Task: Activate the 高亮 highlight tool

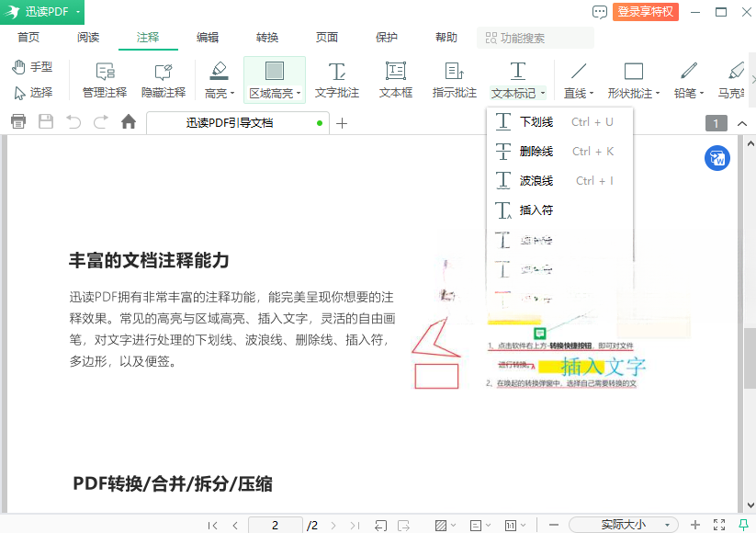Action: tap(219, 72)
